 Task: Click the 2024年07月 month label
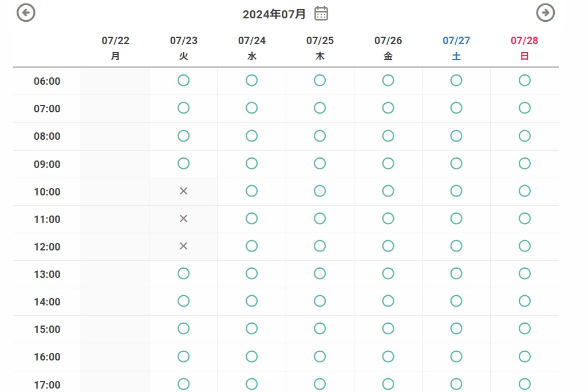pyautogui.click(x=274, y=14)
